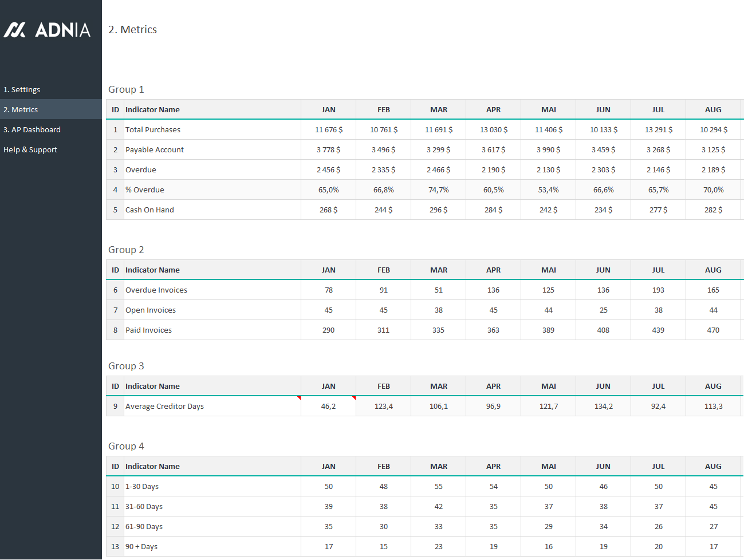The image size is (744, 560).
Task: Click Overdue Invoices JUL cell 193
Action: [658, 290]
